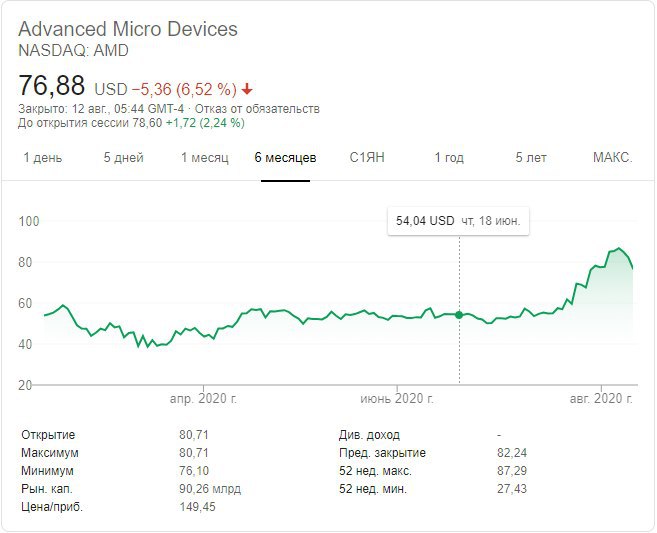Click the pre-market +1,72 (2,24 %) value
The image size is (657, 533).
(x=205, y=123)
